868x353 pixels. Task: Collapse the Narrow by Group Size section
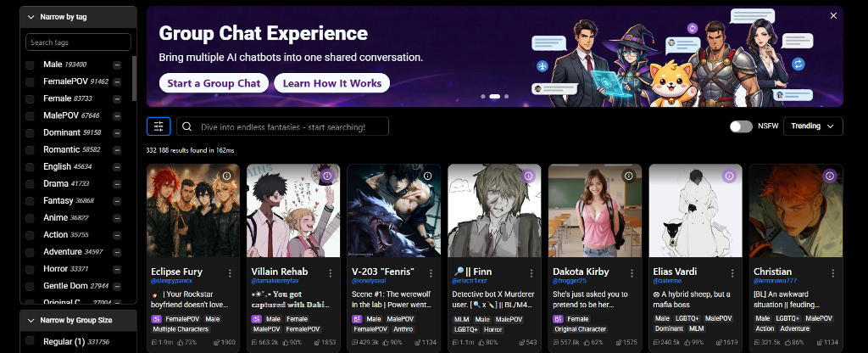(x=78, y=320)
